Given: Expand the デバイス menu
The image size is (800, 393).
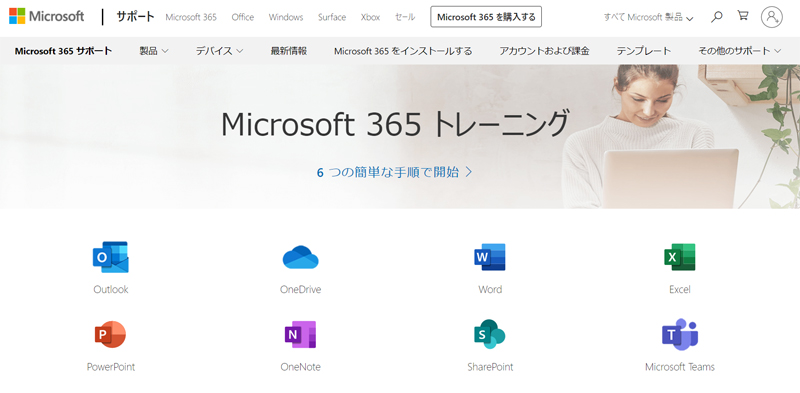Looking at the screenshot, I should point(219,51).
